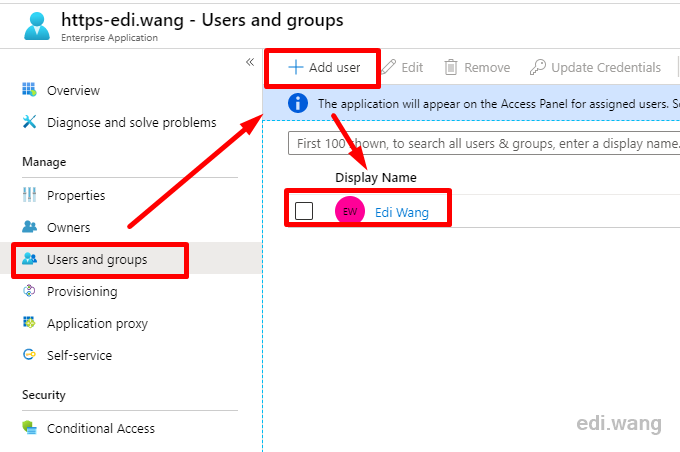Click the key icon of Update Credentials
This screenshot has width=680, height=452.
click(538, 67)
